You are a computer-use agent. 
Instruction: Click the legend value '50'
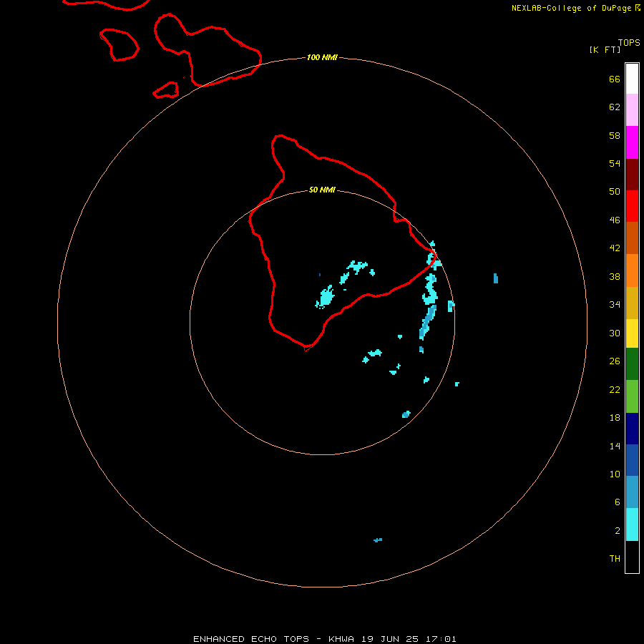click(x=615, y=192)
